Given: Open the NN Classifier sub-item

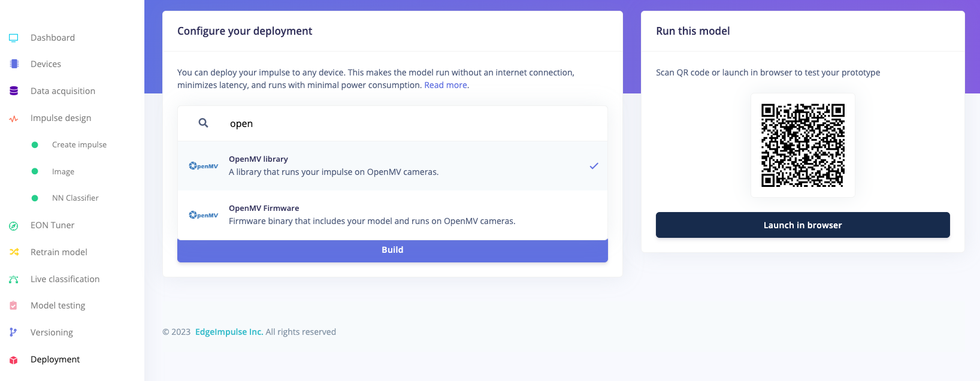Looking at the screenshot, I should click(75, 198).
